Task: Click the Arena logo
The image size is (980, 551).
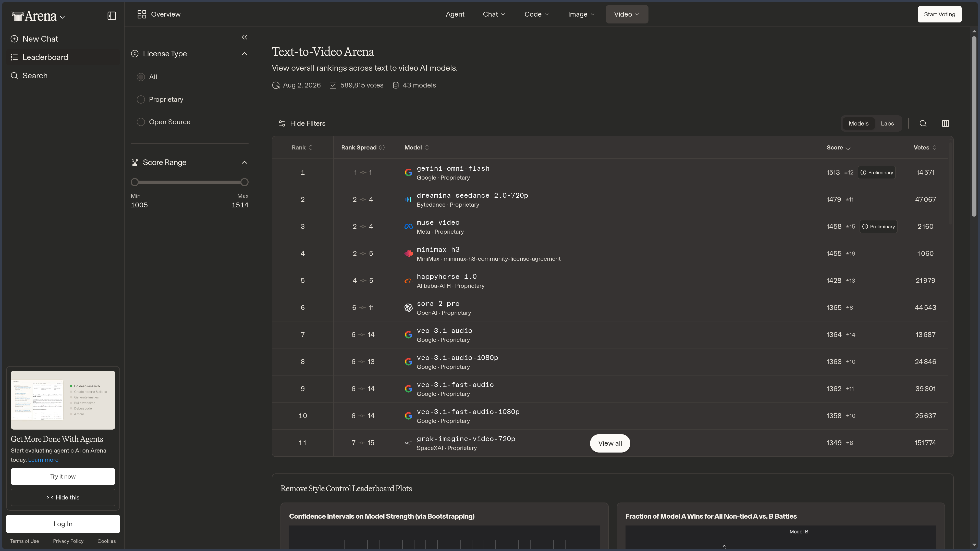Action: click(34, 16)
